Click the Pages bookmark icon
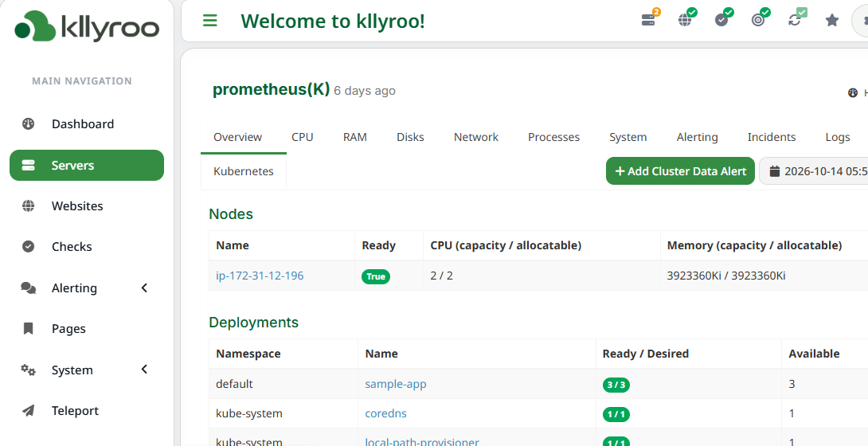Screen dimensions: 868x446 click(x=28, y=329)
